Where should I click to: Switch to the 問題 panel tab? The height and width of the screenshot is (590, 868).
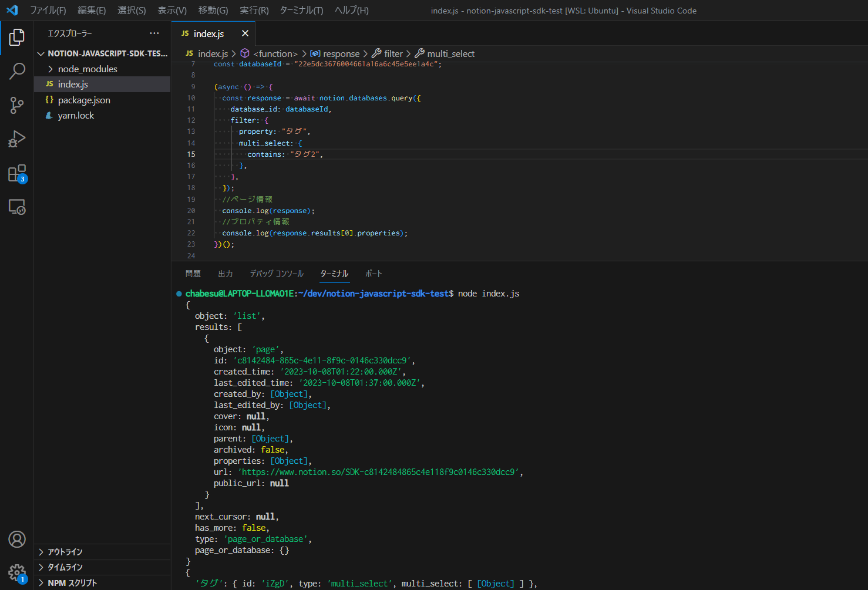tap(193, 274)
